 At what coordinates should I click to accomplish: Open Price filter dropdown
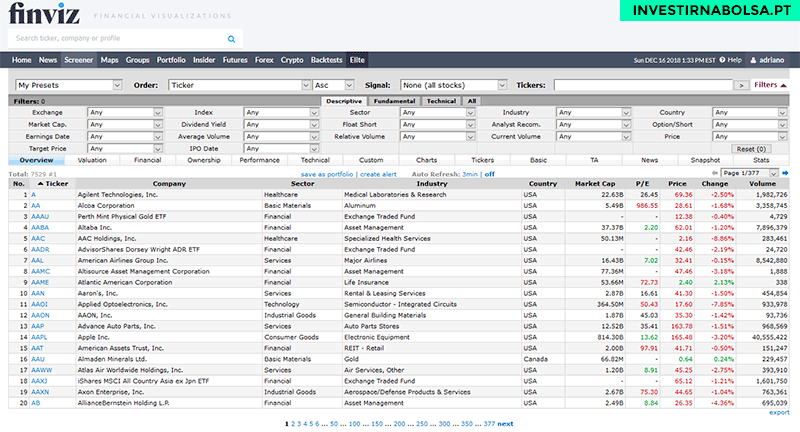point(749,137)
